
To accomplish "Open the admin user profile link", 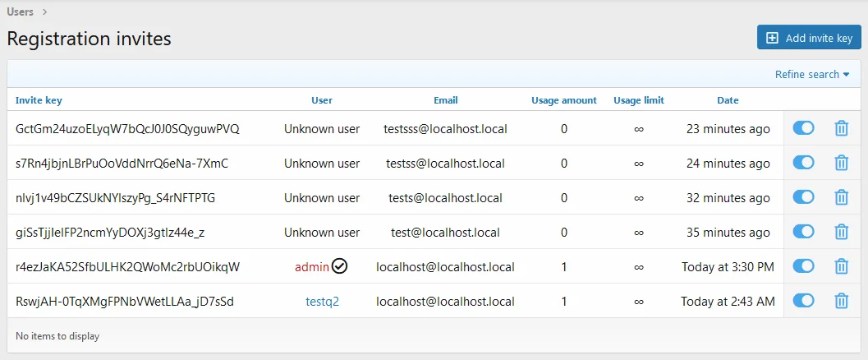I will (x=311, y=267).
